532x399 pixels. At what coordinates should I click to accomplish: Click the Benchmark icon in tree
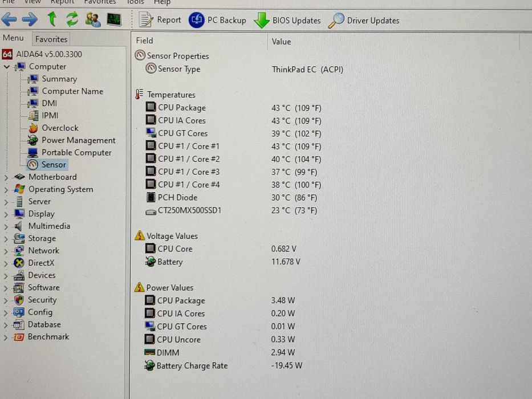(x=19, y=337)
